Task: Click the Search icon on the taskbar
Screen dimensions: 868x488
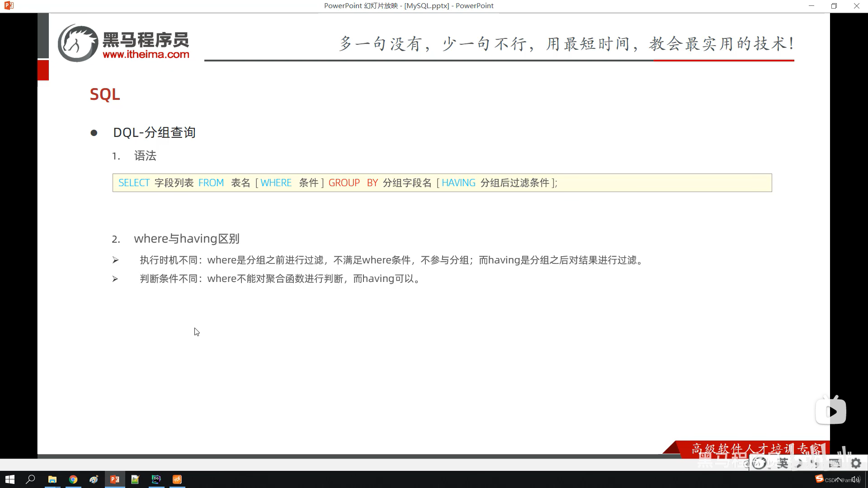Action: coord(31,479)
